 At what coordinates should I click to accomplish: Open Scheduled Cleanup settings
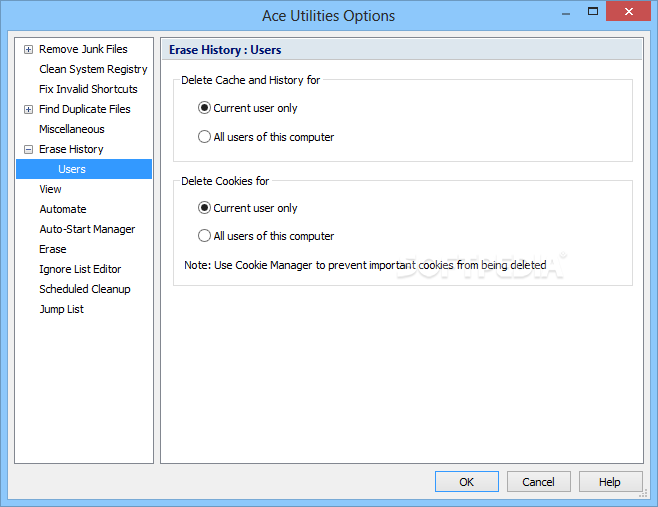84,289
